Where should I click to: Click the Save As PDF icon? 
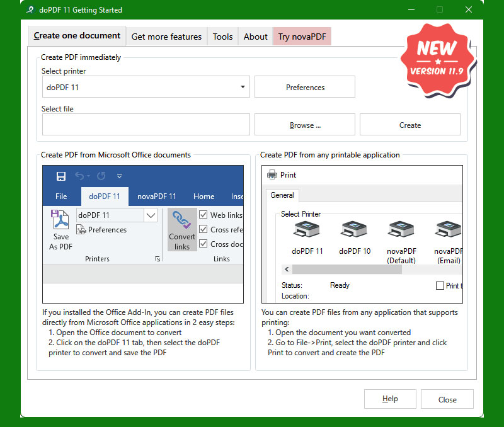coord(60,219)
